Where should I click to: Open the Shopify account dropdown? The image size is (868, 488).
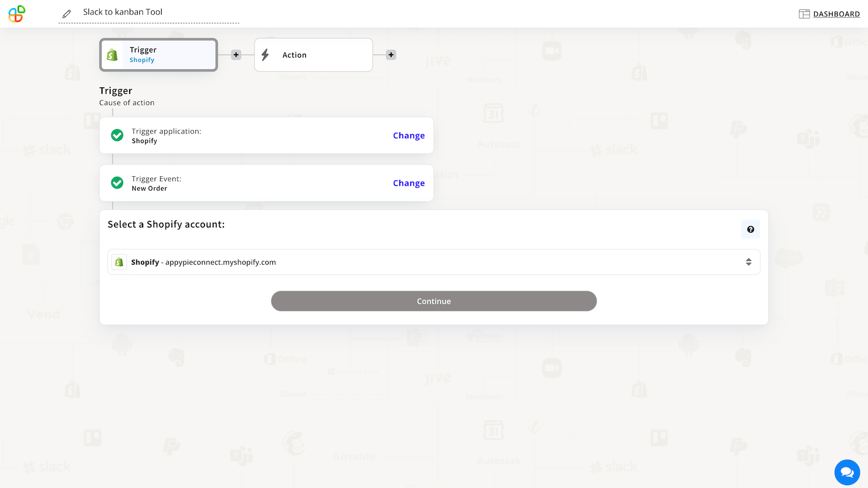pyautogui.click(x=434, y=262)
